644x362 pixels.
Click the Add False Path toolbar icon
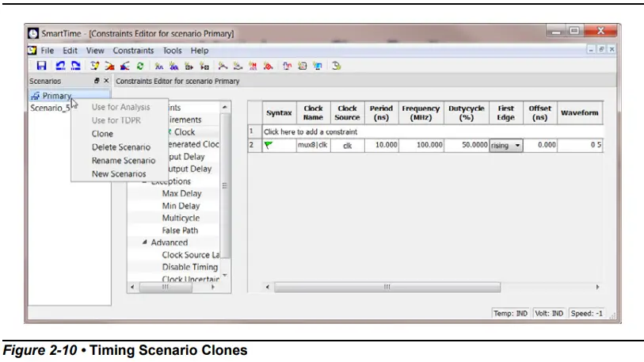click(x=269, y=66)
